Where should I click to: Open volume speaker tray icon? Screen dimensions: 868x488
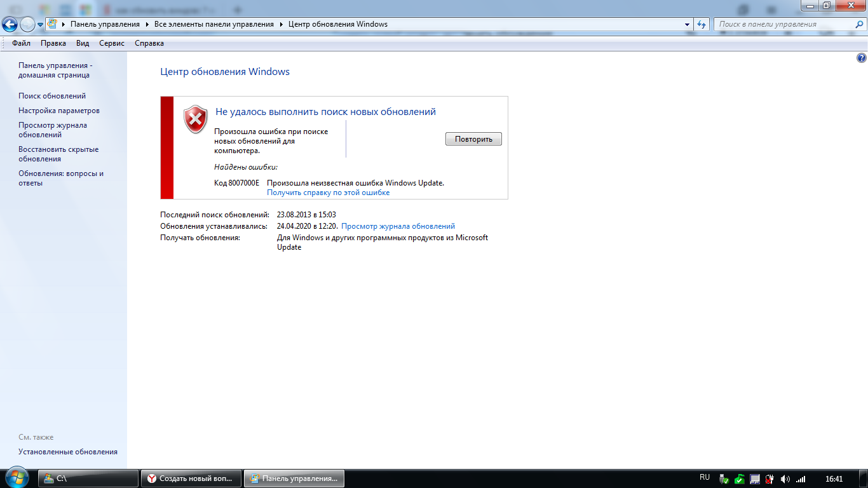click(x=785, y=478)
